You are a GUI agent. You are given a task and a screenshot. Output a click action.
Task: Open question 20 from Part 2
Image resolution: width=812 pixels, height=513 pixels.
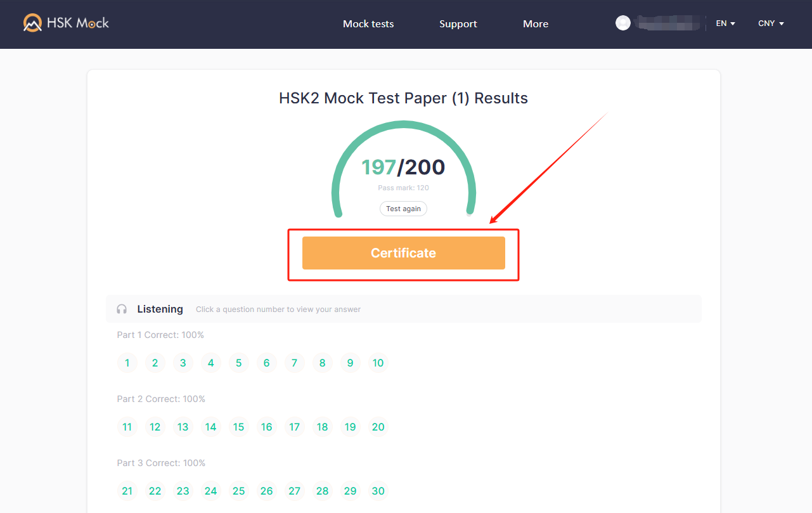(378, 427)
